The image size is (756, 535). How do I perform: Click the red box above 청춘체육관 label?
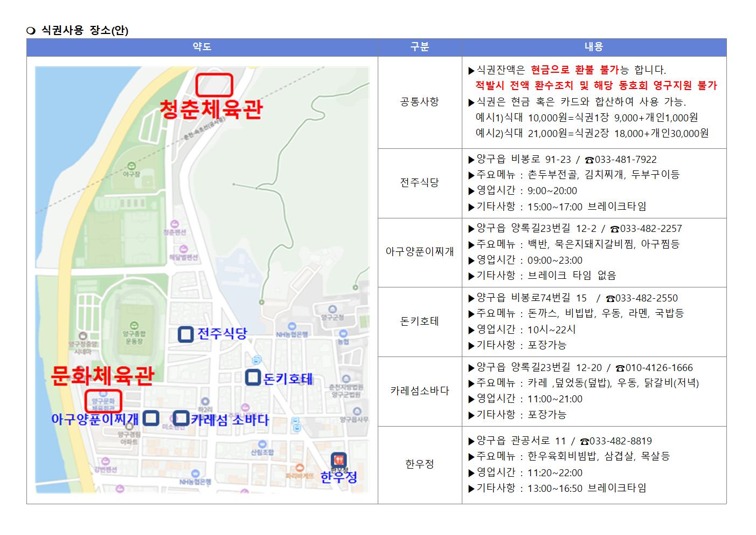click(214, 85)
